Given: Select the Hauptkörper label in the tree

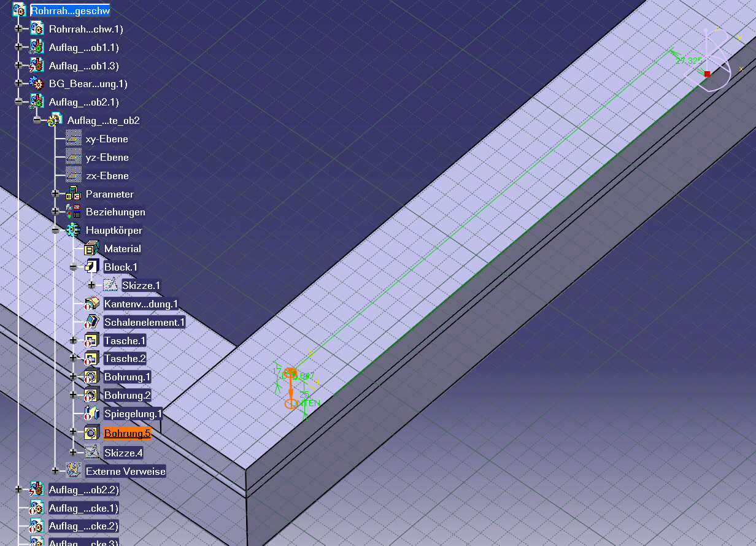Looking at the screenshot, I should pyautogui.click(x=114, y=230).
